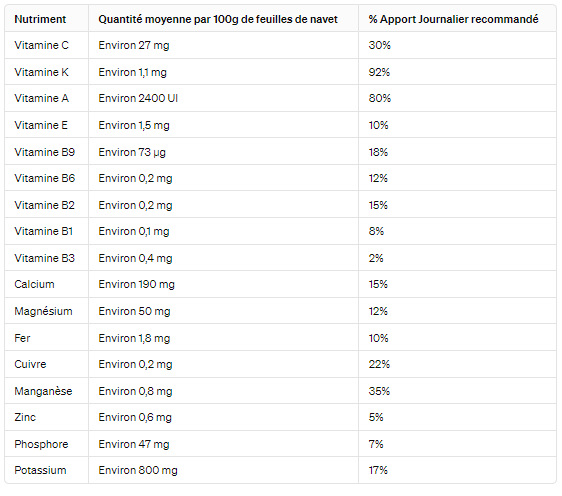Select the Environ 0,4 mg cell
The width and height of the screenshot is (562, 496).
tap(135, 258)
